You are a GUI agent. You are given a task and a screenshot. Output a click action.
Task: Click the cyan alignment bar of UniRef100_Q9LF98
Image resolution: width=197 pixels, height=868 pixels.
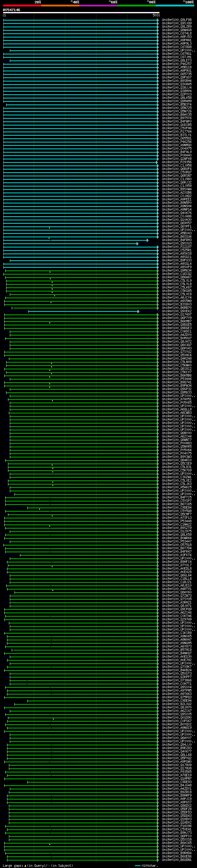tap(81, 20)
